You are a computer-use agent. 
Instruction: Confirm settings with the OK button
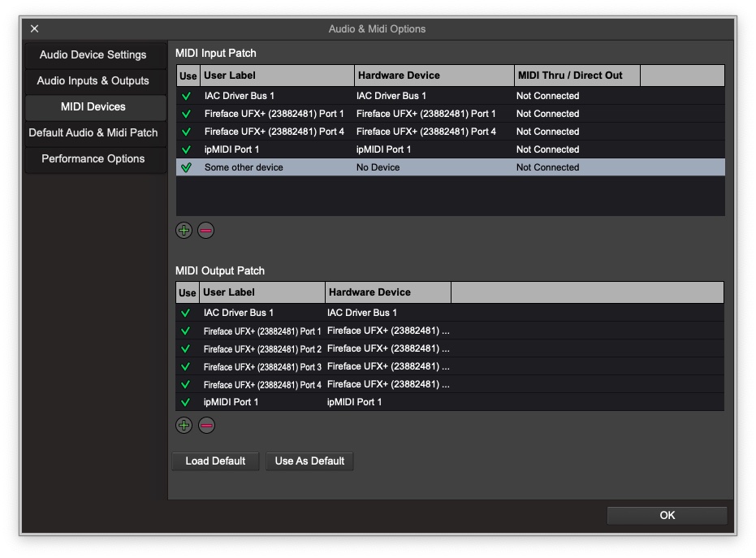tap(666, 515)
